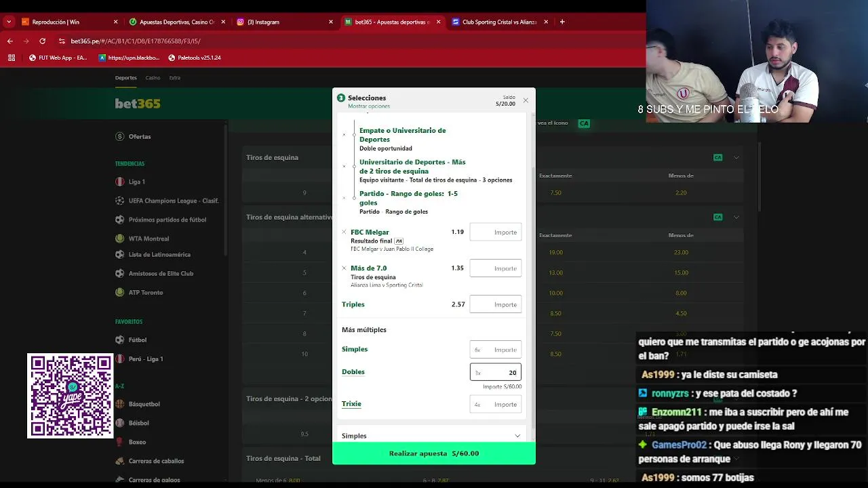The image size is (868, 488).
Task: Click the Fútbol favorites icon
Action: coord(120,340)
